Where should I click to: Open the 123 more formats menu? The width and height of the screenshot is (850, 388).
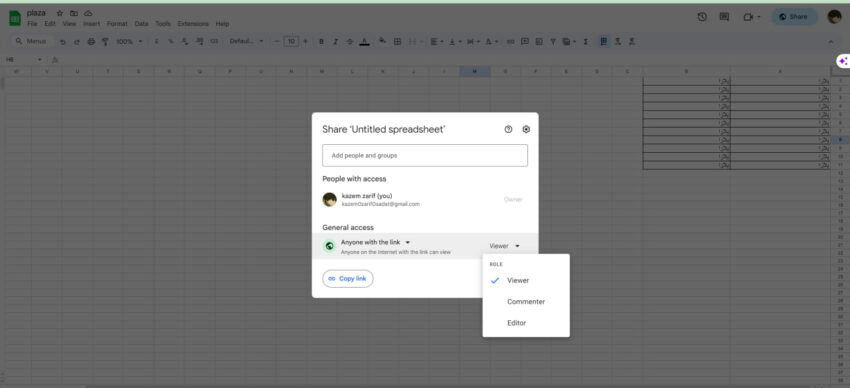(214, 42)
